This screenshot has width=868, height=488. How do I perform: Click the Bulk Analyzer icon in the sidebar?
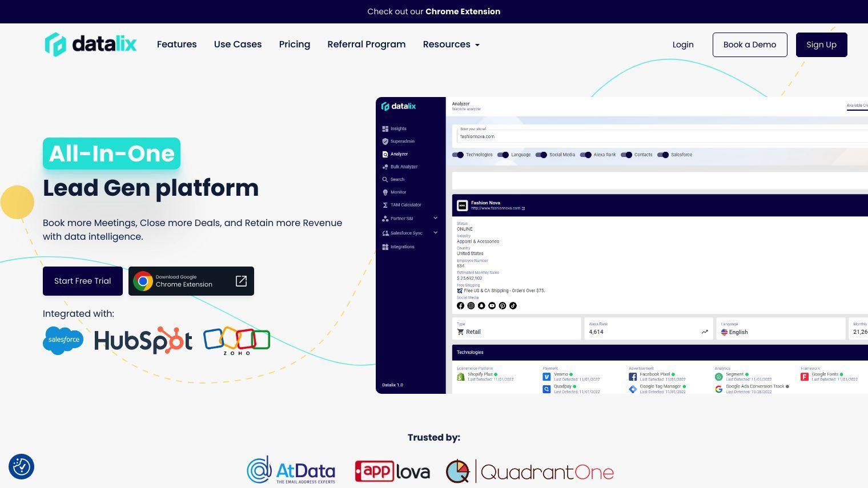click(385, 167)
